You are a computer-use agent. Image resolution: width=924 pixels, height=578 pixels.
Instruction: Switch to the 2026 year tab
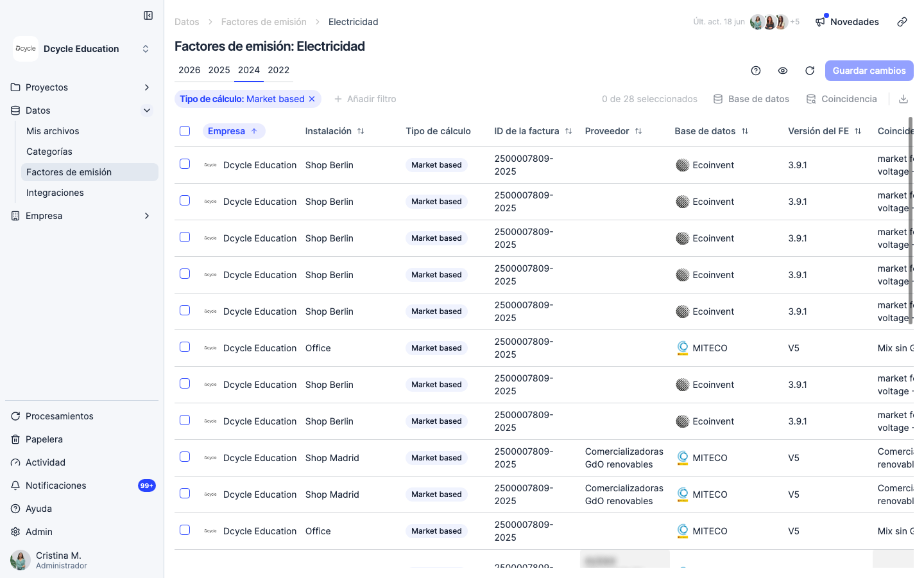click(x=189, y=70)
